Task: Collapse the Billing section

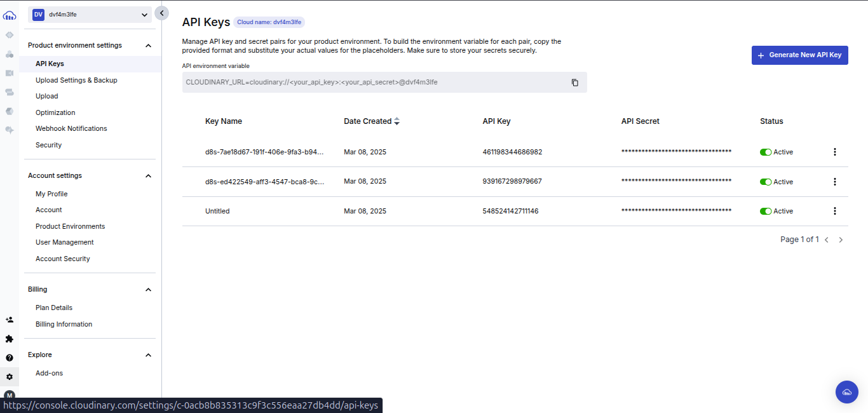Action: coord(149,290)
